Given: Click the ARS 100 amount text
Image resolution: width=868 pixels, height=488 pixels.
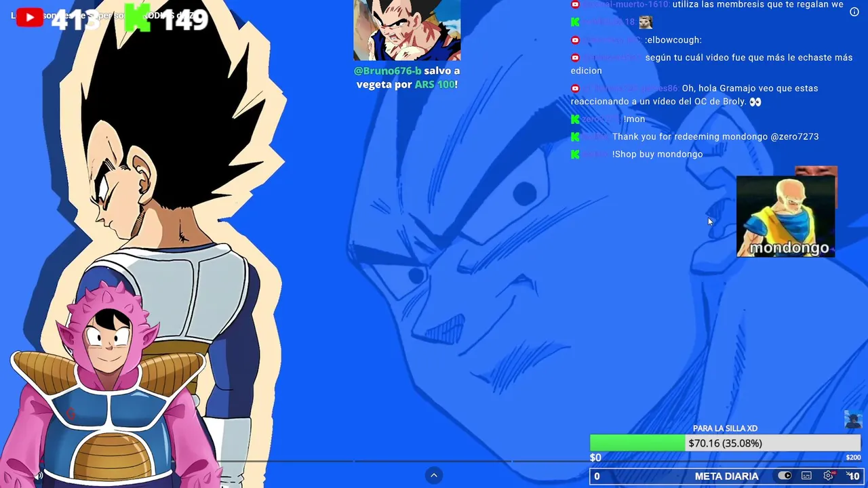Looking at the screenshot, I should click(435, 85).
